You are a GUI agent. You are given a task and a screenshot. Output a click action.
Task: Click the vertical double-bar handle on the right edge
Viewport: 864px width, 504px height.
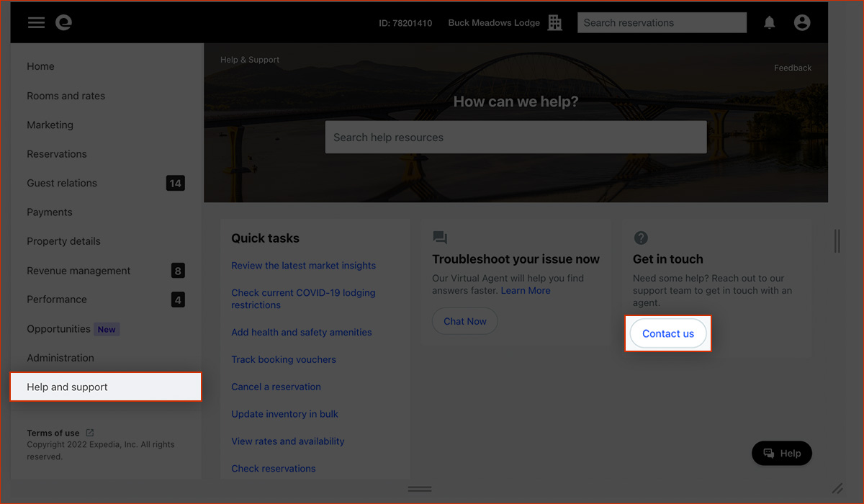point(837,241)
